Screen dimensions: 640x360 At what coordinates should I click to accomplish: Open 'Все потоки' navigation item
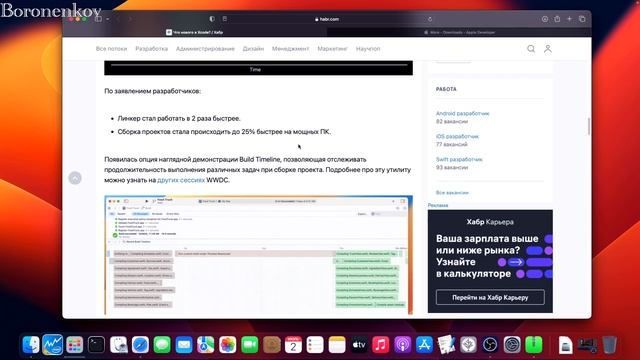(x=111, y=49)
